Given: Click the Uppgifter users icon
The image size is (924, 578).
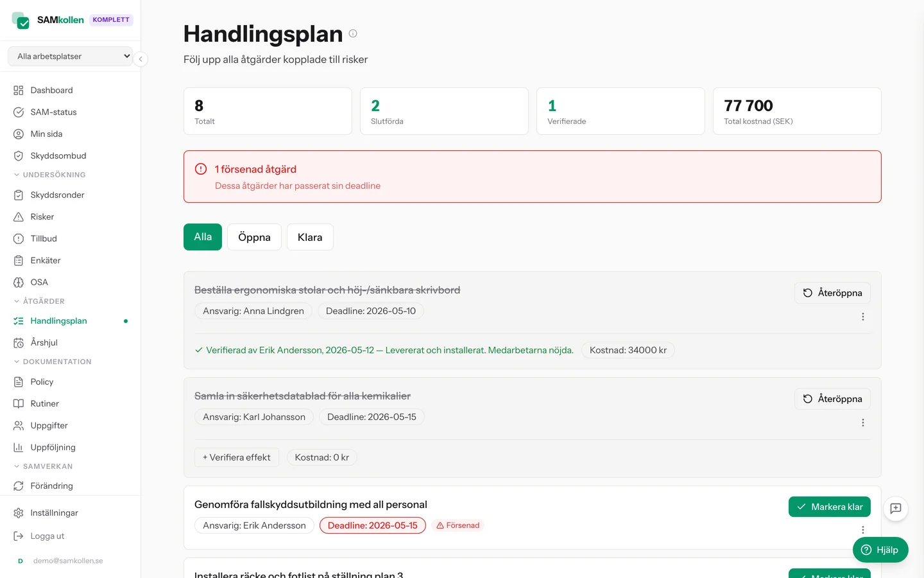Looking at the screenshot, I should 19,426.
